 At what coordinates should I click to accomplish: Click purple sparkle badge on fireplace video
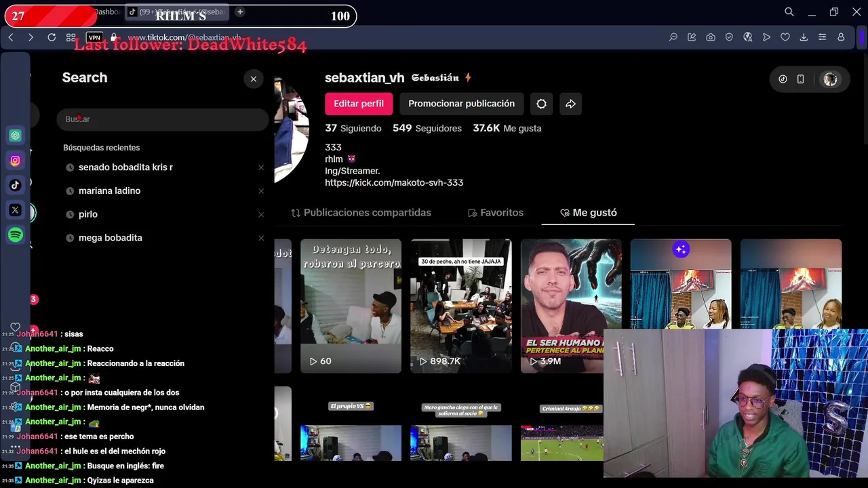tap(681, 249)
